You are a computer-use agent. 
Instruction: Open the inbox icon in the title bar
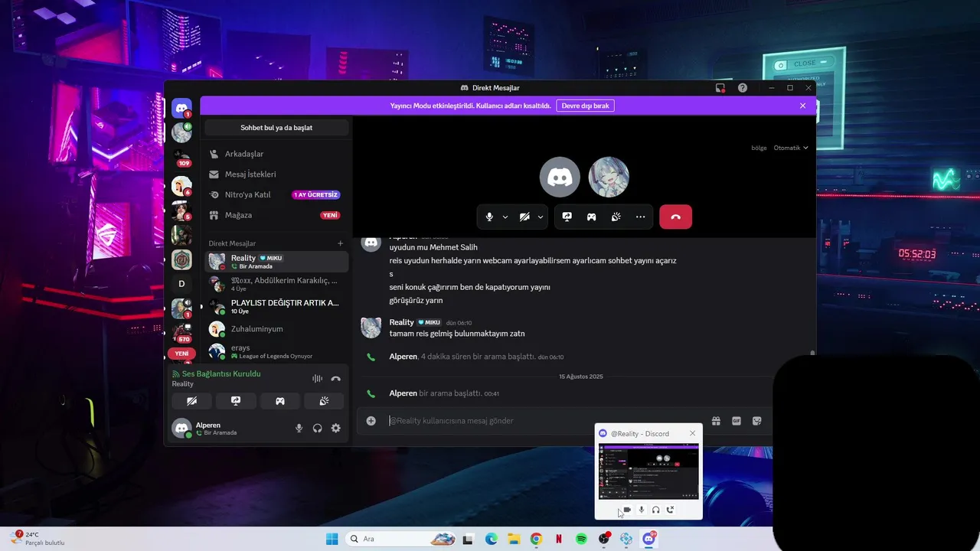(x=720, y=88)
